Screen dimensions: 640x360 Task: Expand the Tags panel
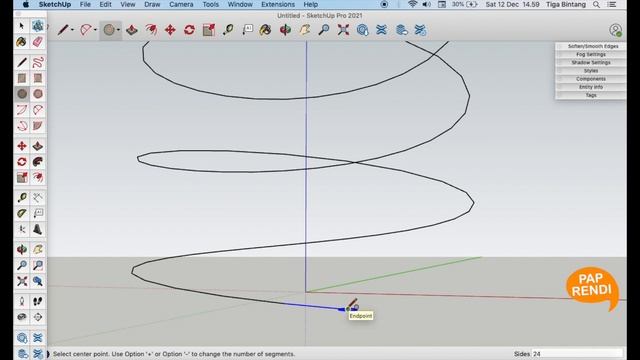(x=591, y=95)
